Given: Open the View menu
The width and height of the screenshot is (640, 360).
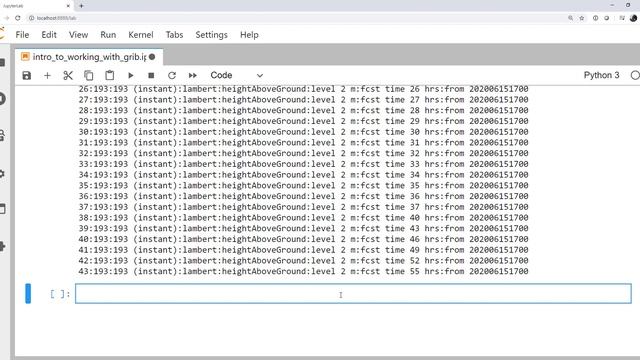Looking at the screenshot, I should point(78,35).
